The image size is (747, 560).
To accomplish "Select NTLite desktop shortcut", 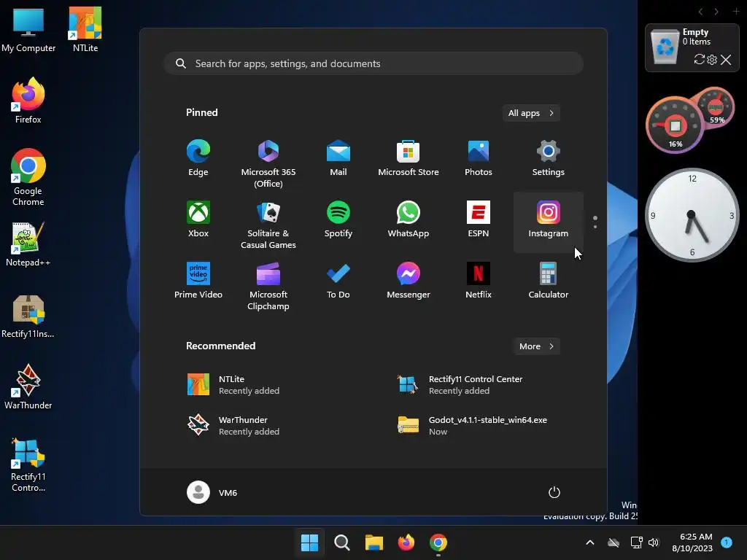I will tap(85, 29).
